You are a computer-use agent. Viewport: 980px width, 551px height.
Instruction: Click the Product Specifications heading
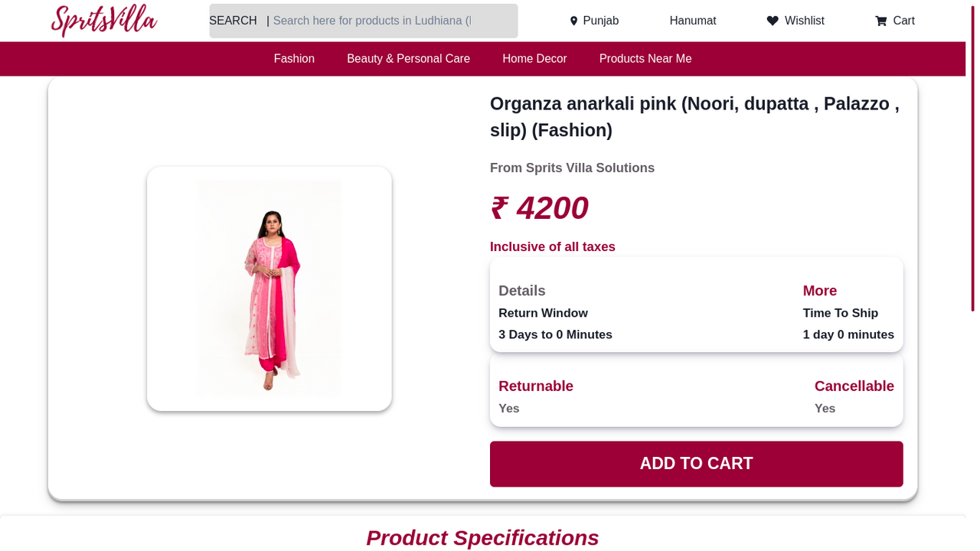[x=482, y=538]
